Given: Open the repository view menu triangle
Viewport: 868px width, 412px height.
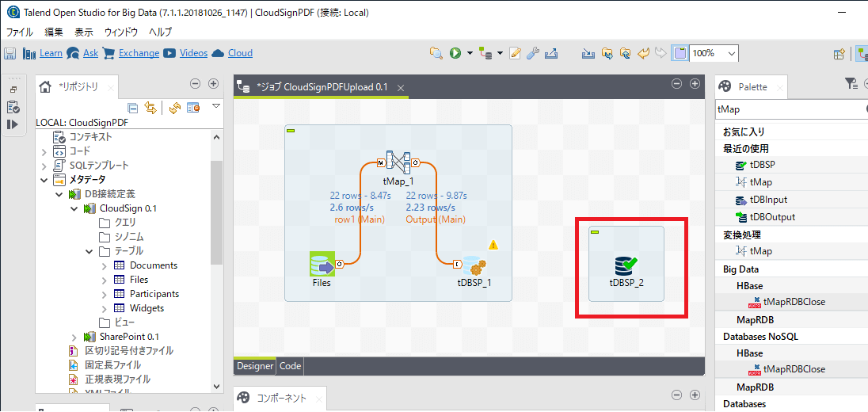Looking at the screenshot, I should tap(216, 105).
